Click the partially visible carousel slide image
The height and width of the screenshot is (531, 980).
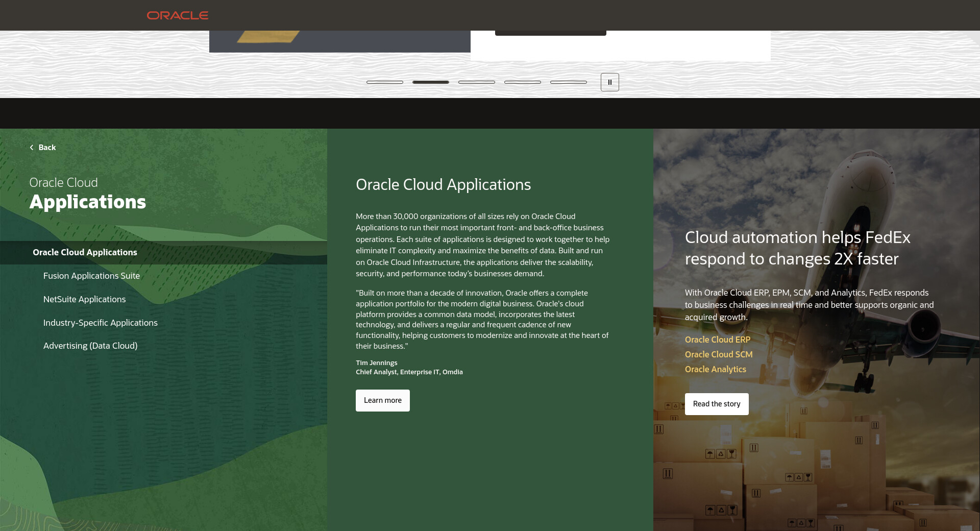pos(339,41)
